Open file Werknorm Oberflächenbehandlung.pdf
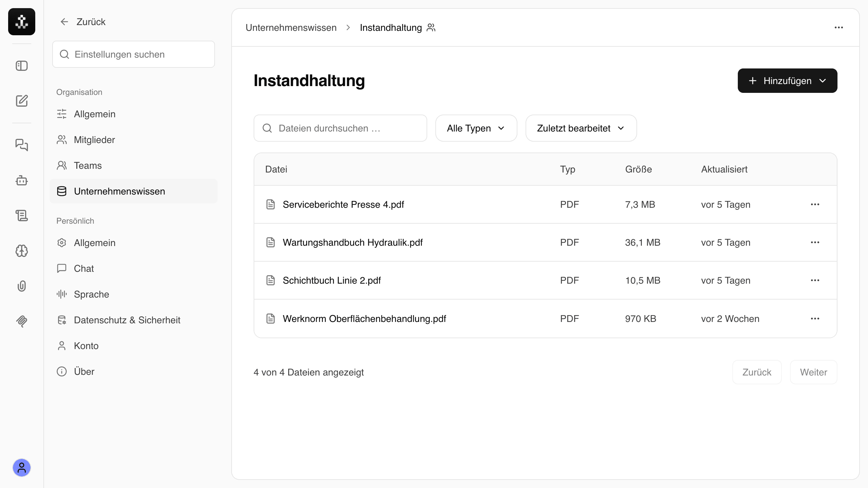Viewport: 868px width, 488px height. [x=364, y=319]
